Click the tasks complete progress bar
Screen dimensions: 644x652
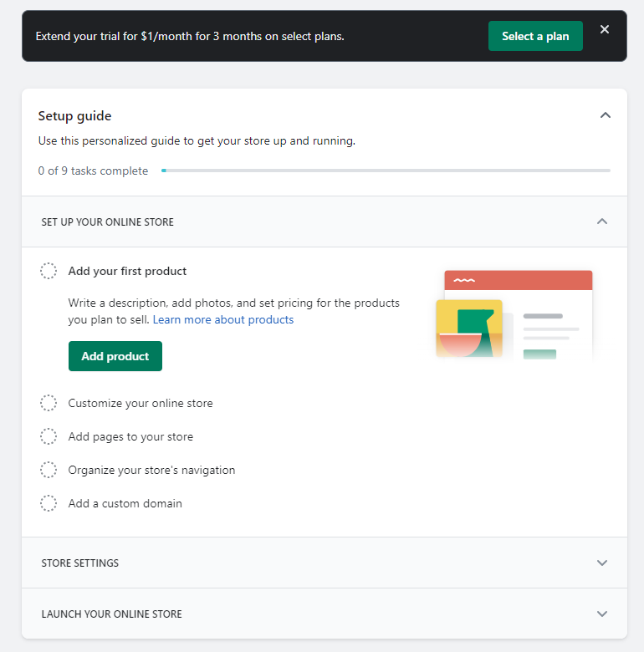click(386, 171)
